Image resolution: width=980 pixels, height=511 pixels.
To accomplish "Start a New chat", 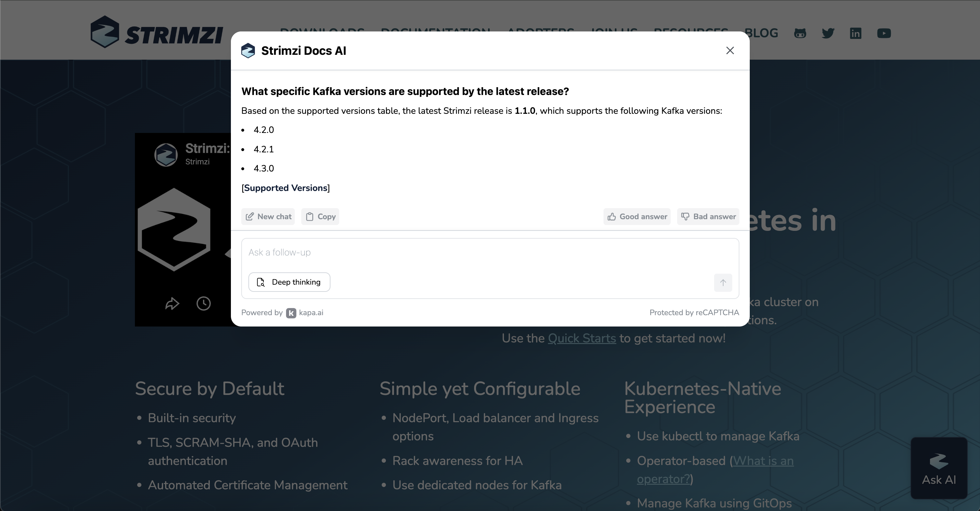I will click(x=268, y=217).
